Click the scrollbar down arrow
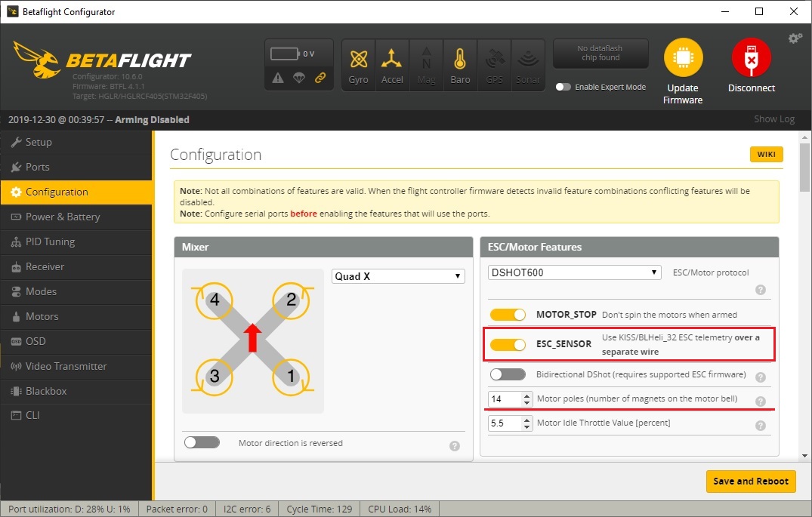The image size is (812, 517). click(x=804, y=456)
